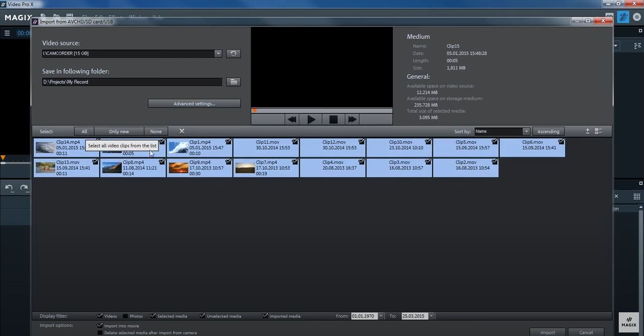Delete selected clips with X icon

(182, 131)
